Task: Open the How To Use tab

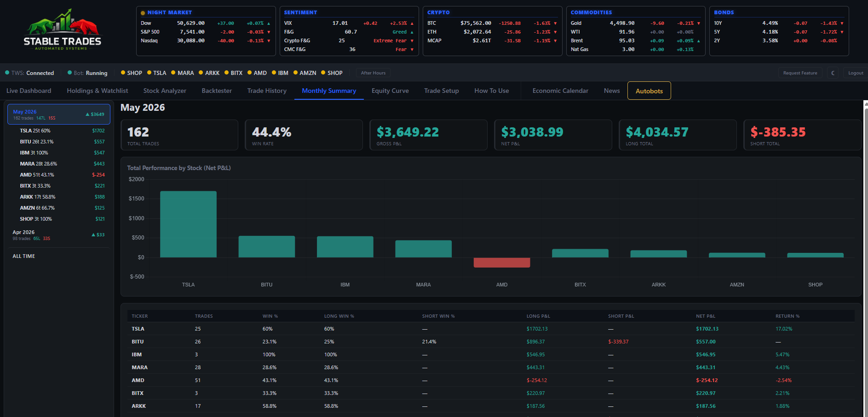Action: 492,91
